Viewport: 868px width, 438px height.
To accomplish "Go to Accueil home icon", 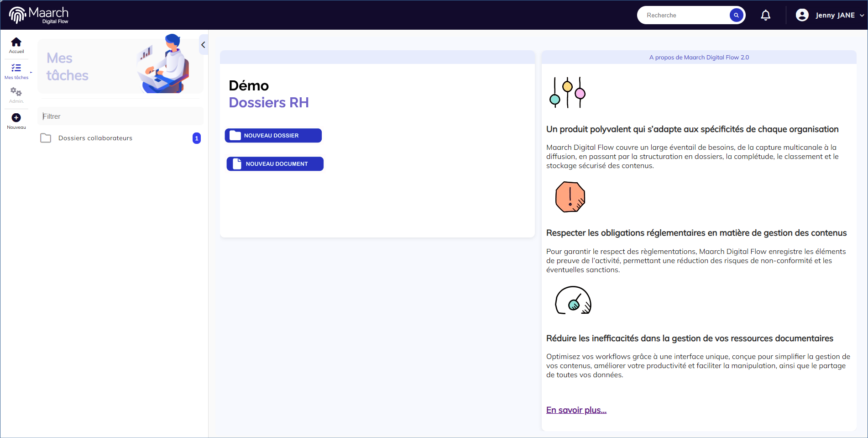I will [x=16, y=42].
